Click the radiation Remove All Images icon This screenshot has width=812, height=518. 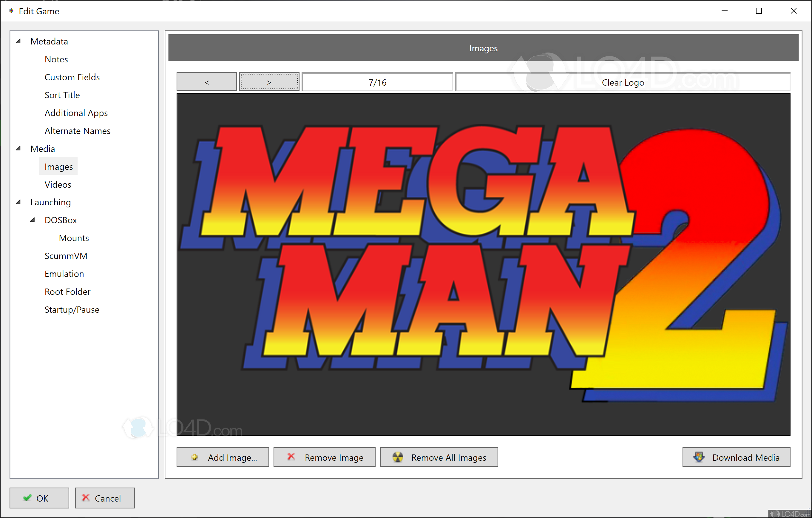coord(398,457)
